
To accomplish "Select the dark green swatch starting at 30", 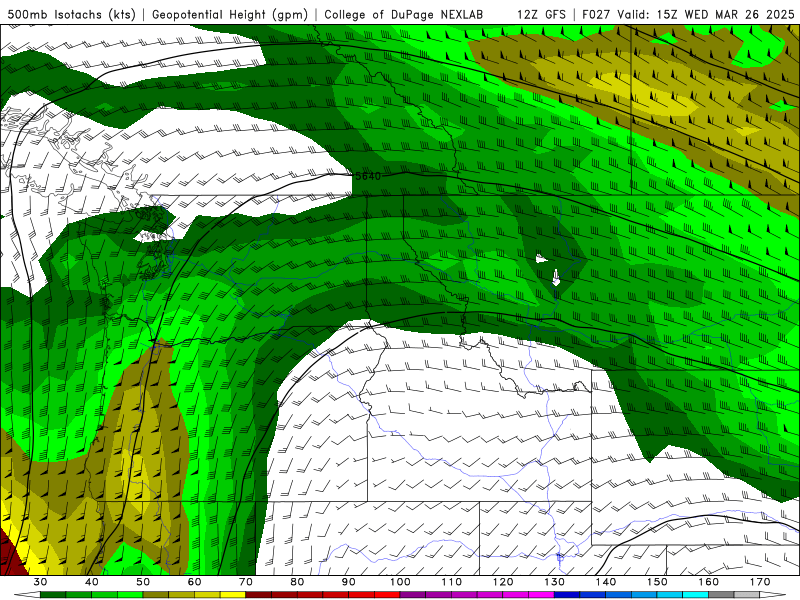I will [x=53, y=595].
